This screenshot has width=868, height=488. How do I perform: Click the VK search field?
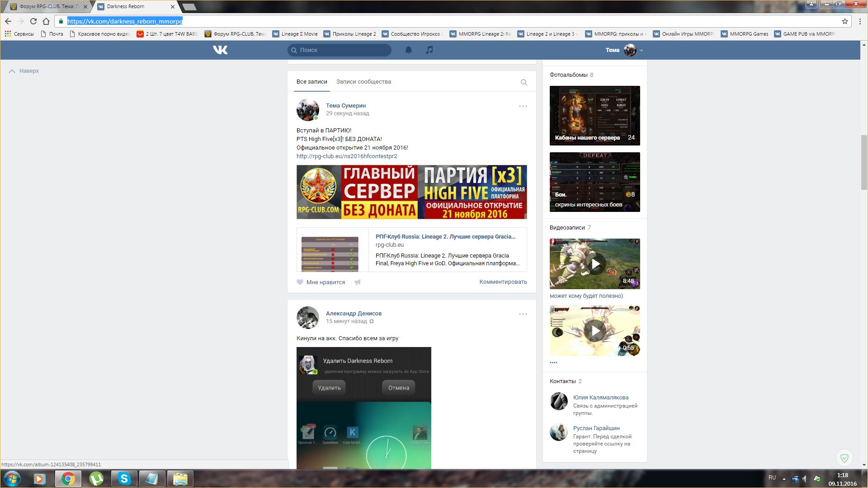click(340, 50)
